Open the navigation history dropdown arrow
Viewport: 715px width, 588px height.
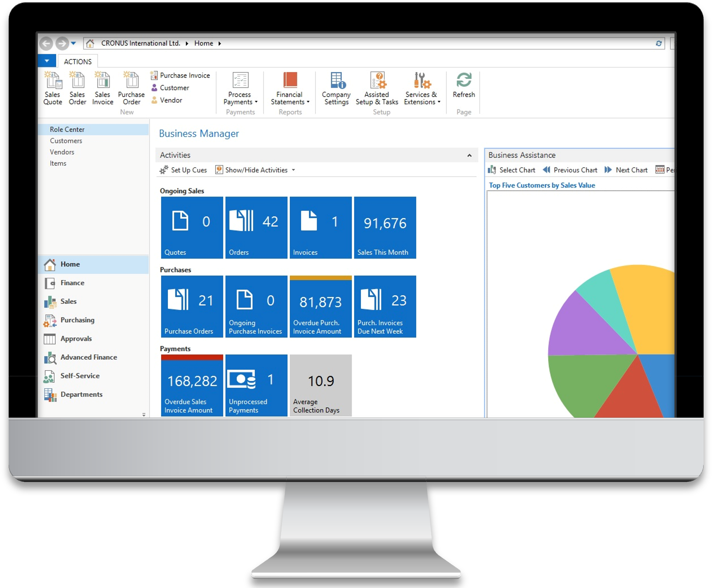point(73,43)
